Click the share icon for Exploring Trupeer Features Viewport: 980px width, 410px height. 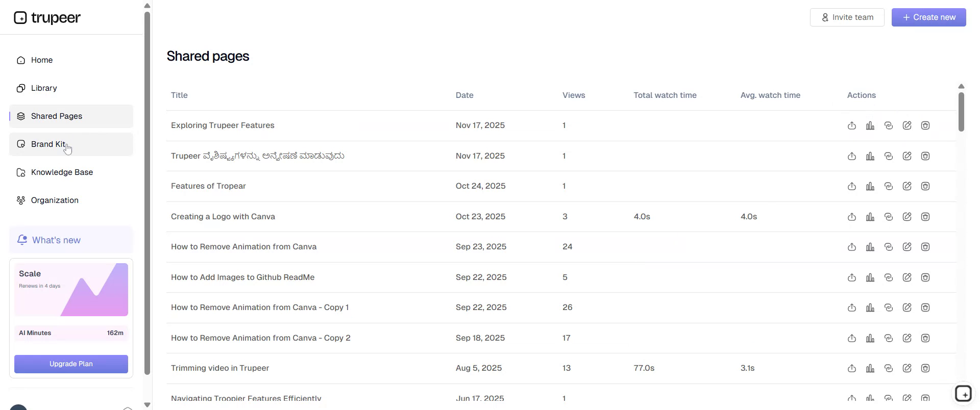click(852, 125)
